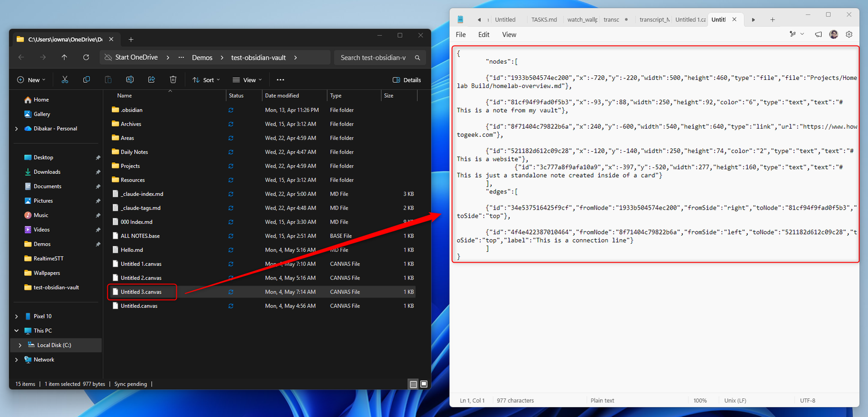Image resolution: width=868 pixels, height=417 pixels.
Task: Click the Type column header
Action: pyautogui.click(x=336, y=96)
